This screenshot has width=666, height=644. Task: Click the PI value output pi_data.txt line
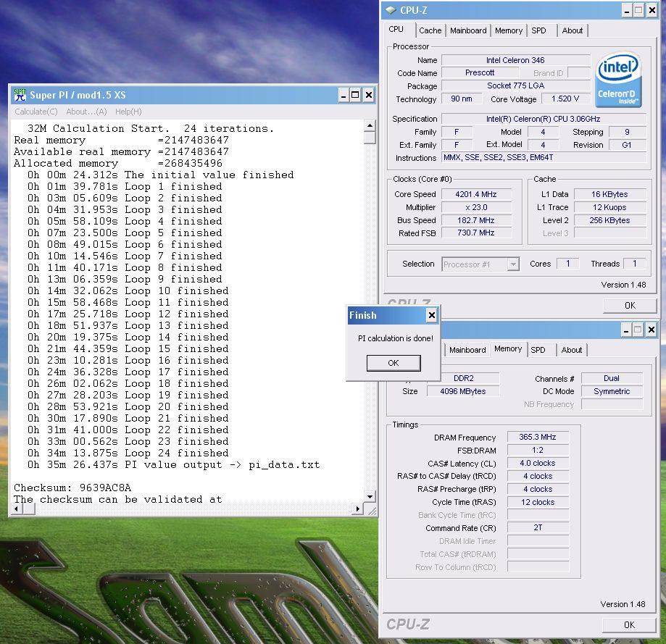point(174,464)
